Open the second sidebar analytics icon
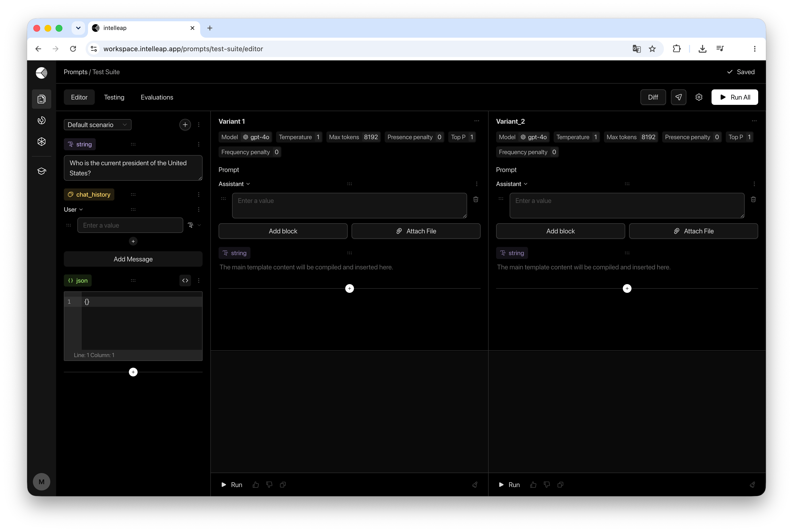793x532 pixels. tap(41, 121)
